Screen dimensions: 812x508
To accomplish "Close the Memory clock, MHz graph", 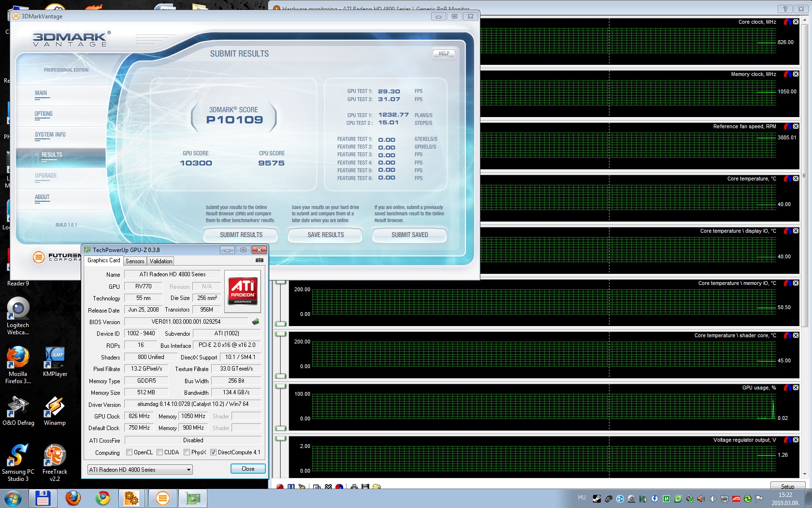I will pos(796,74).
